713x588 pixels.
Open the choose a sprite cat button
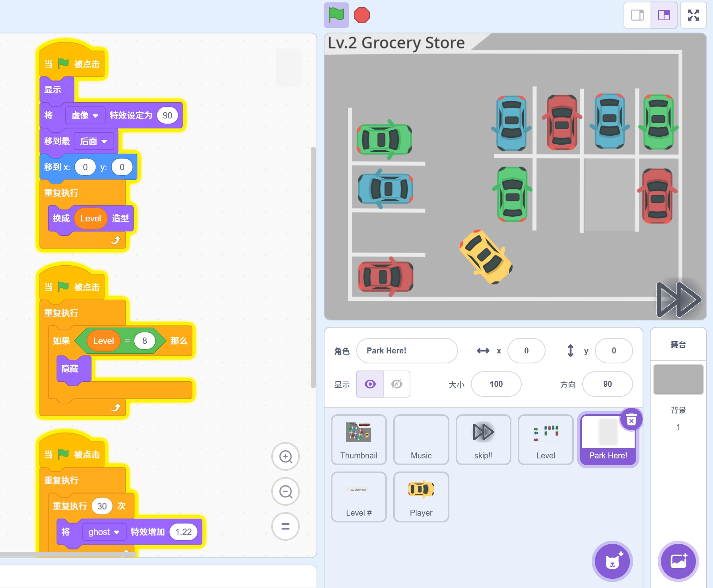[x=612, y=561]
